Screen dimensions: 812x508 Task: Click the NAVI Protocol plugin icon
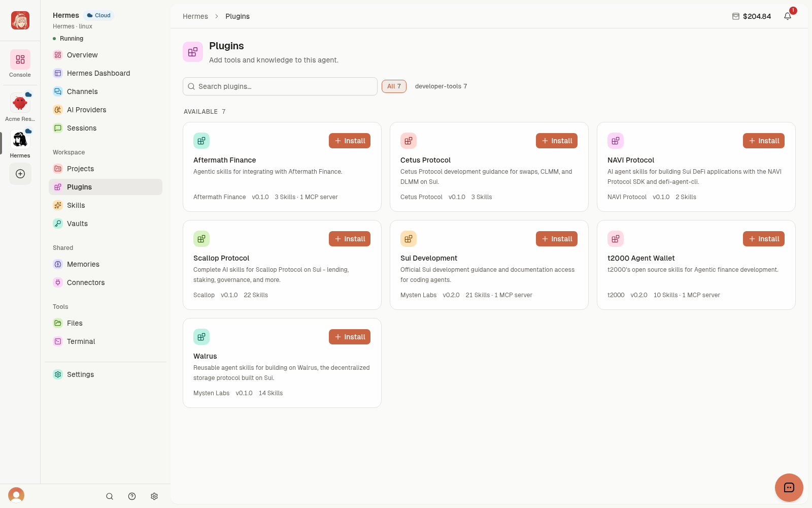click(x=616, y=141)
